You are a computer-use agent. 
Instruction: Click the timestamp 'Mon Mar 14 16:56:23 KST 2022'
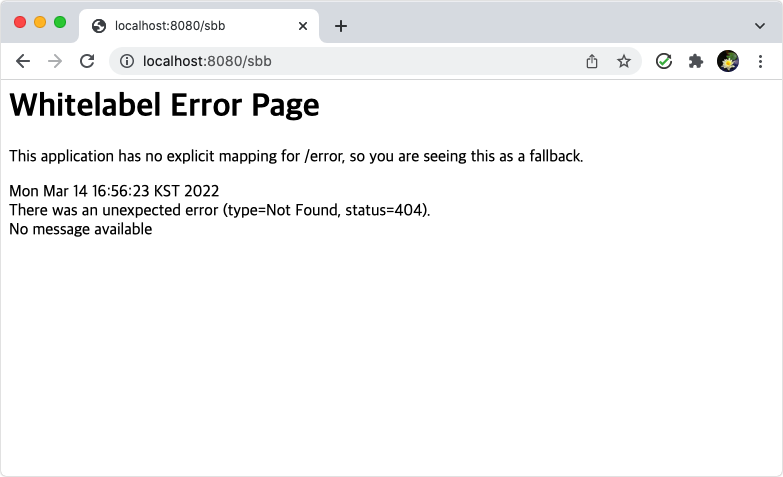pos(114,191)
